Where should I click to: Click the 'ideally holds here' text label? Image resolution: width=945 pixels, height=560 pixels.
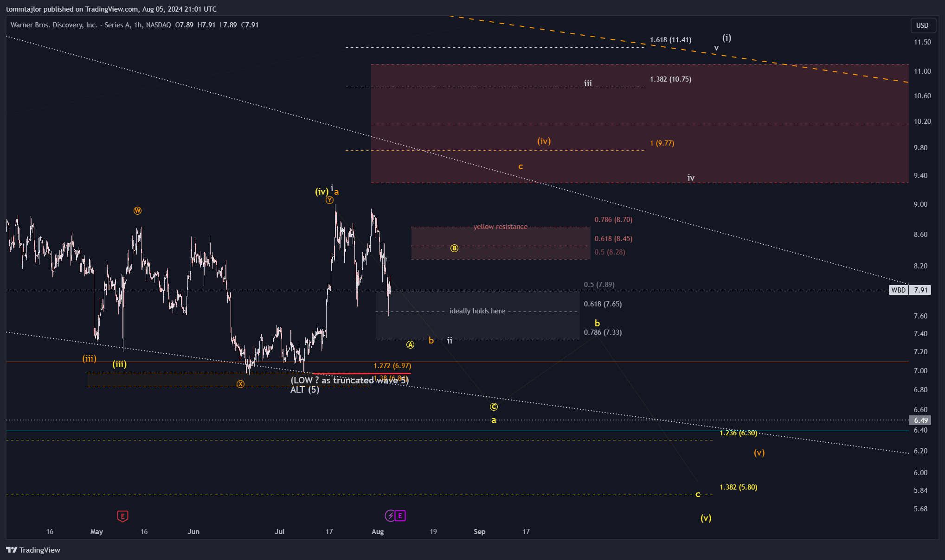(x=477, y=311)
